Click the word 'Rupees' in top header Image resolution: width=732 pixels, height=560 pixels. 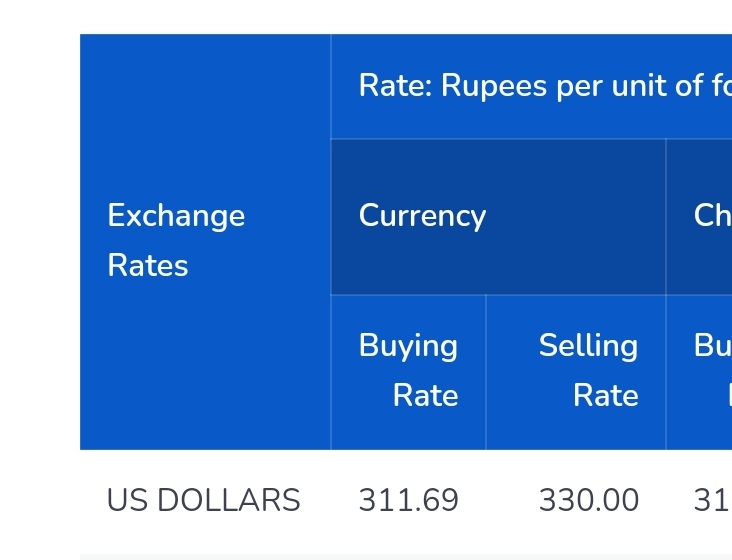tap(494, 87)
